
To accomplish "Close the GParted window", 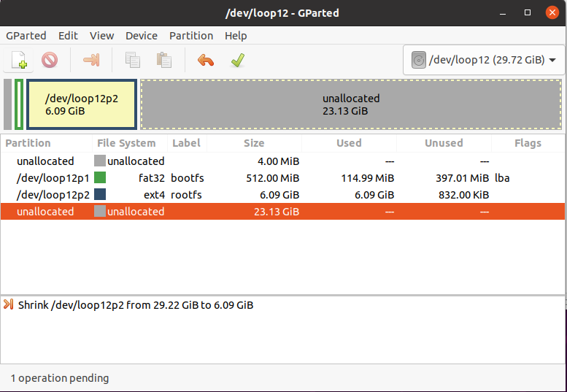I will coord(552,12).
